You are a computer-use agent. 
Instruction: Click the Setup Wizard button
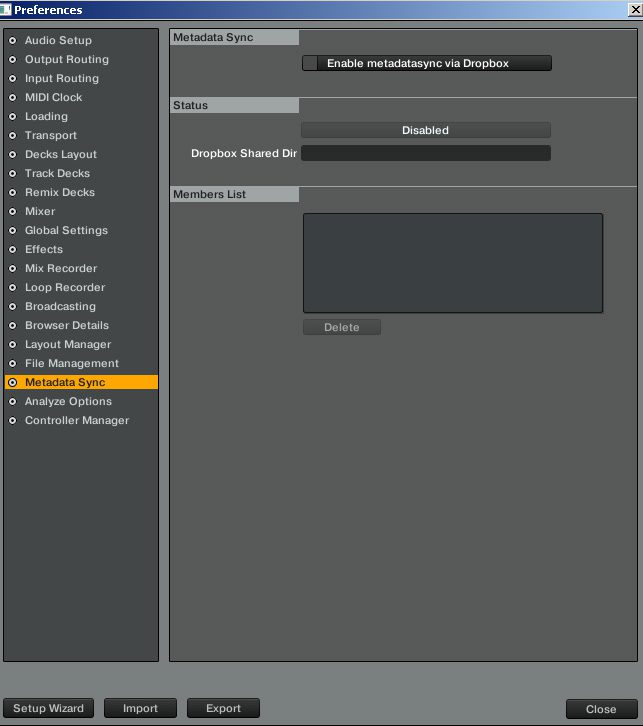[49, 708]
